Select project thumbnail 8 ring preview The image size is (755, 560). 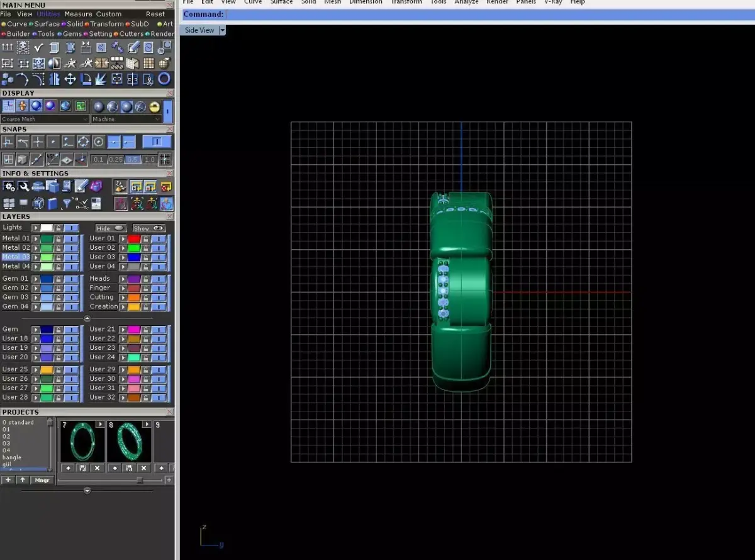129,442
